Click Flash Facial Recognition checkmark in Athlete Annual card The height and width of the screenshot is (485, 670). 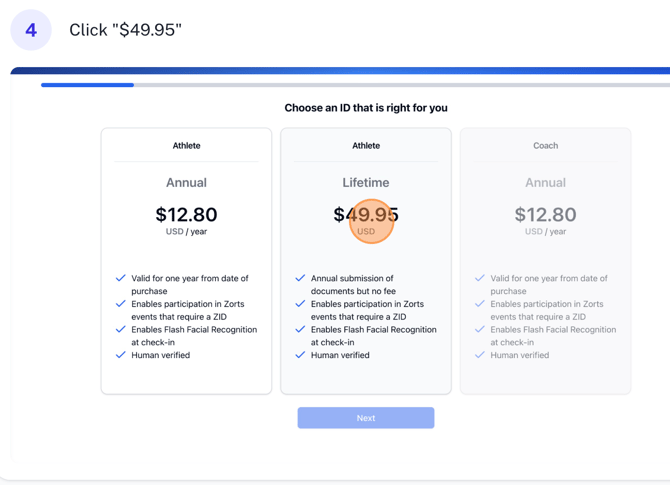click(121, 330)
